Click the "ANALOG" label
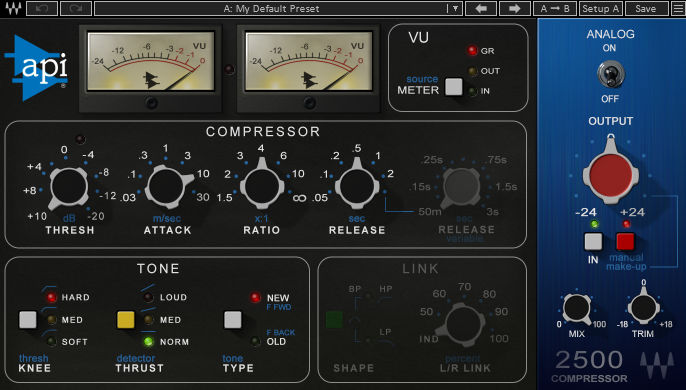Image resolution: width=686 pixels, height=390 pixels. pyautogui.click(x=610, y=34)
